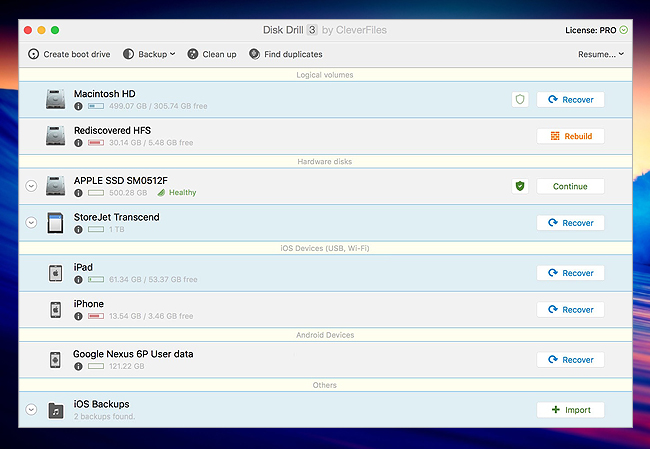Open the Backup dropdown menu
This screenshot has width=650, height=449.
point(149,54)
